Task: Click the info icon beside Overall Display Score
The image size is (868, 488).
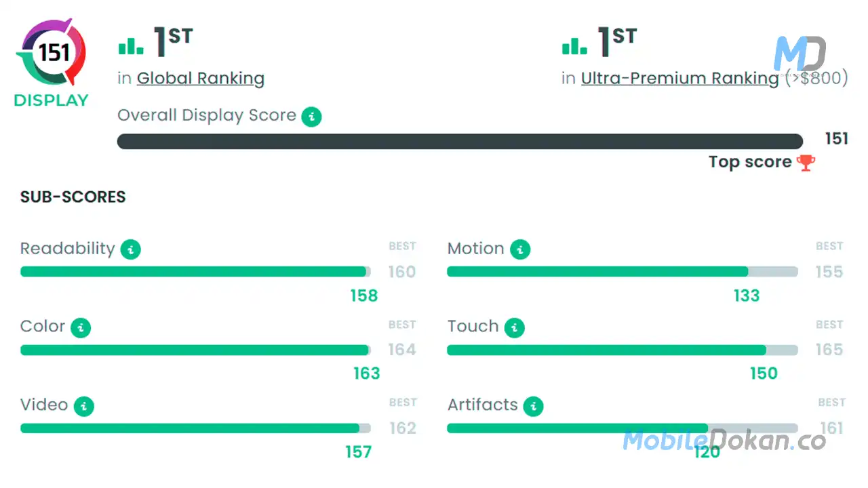Action: pyautogui.click(x=311, y=117)
